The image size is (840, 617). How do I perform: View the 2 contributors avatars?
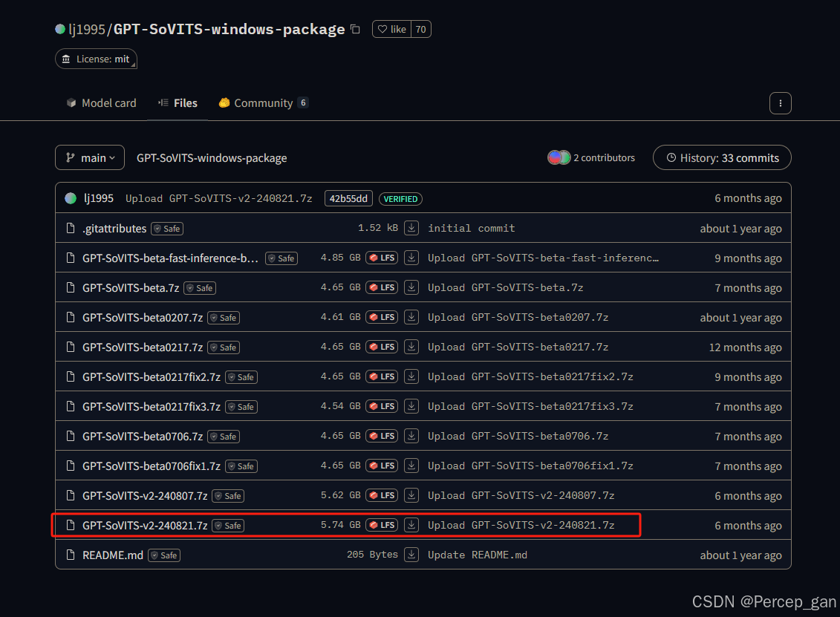coord(559,157)
